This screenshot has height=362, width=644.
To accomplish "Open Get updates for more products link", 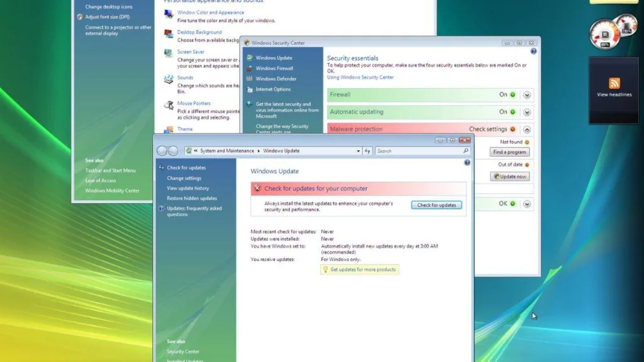I will (363, 270).
